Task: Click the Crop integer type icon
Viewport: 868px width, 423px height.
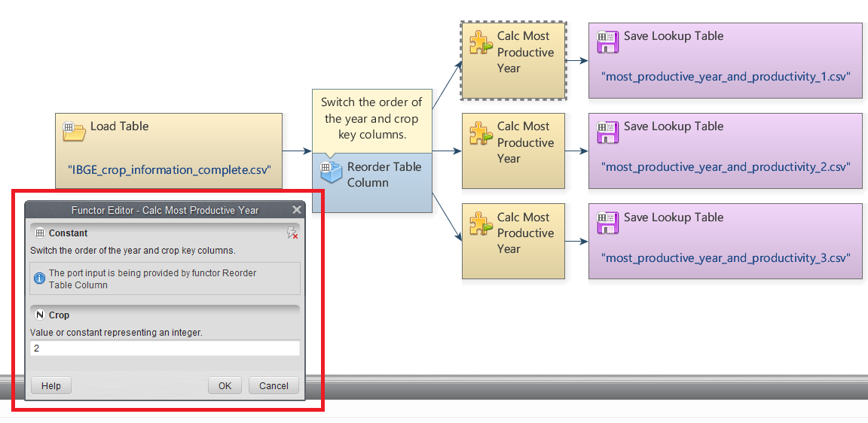Action: (x=40, y=315)
